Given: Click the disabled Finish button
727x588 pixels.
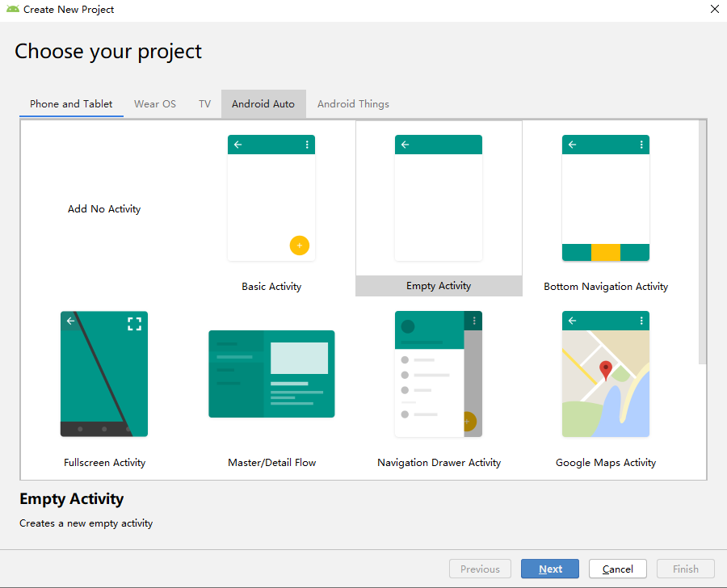Looking at the screenshot, I should click(x=685, y=569).
